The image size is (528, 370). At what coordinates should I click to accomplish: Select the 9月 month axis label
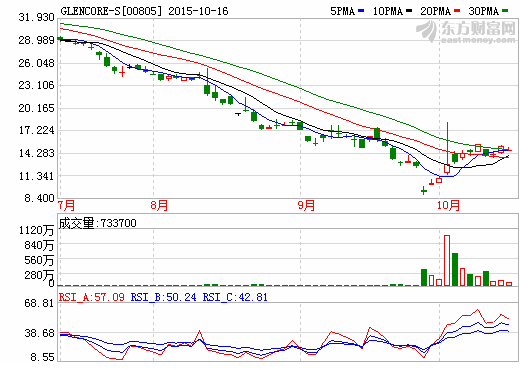click(x=306, y=205)
